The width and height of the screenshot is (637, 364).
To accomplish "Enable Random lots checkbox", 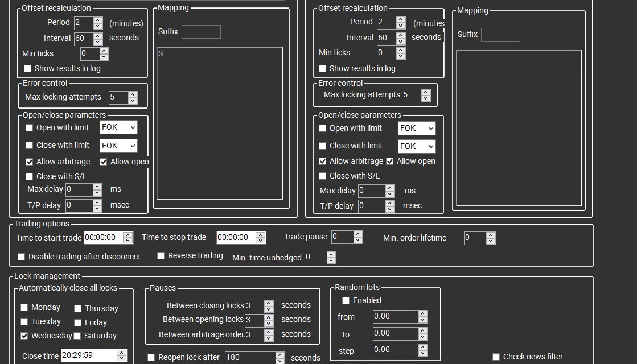I will pyautogui.click(x=346, y=300).
